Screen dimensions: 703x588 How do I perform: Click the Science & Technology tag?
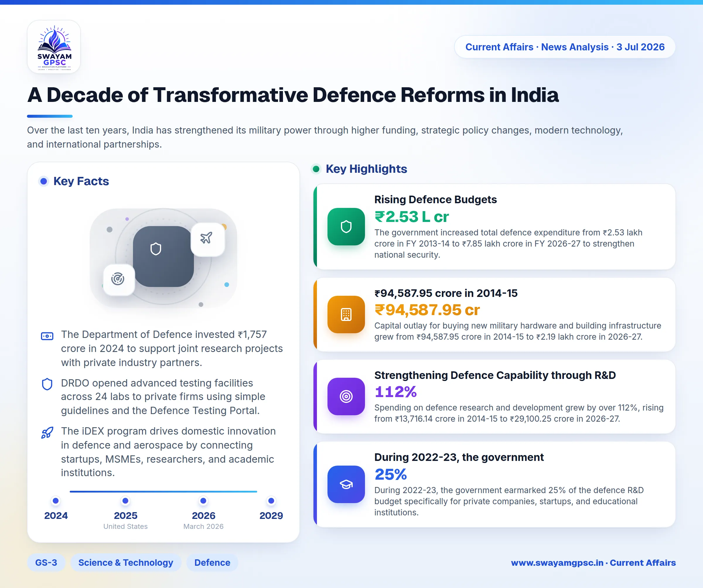pyautogui.click(x=126, y=563)
